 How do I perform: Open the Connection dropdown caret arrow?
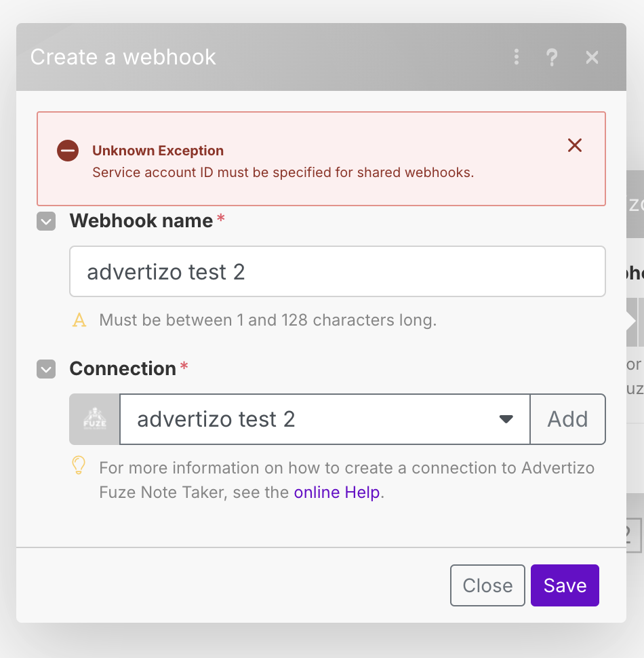506,419
